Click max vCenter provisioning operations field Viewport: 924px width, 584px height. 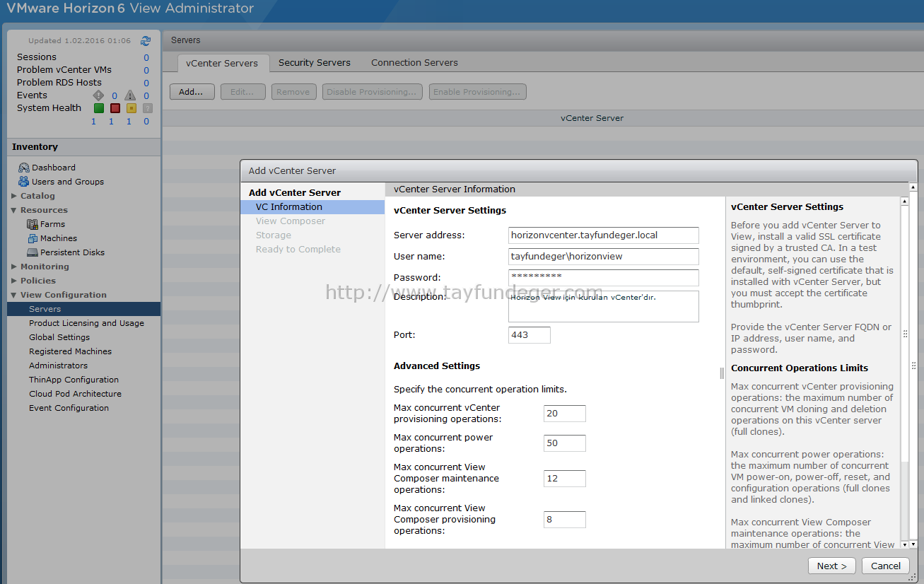pyautogui.click(x=565, y=414)
